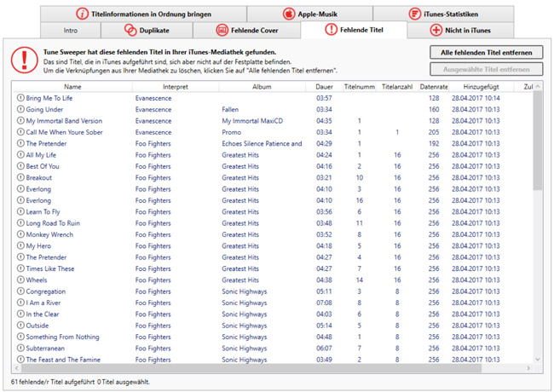The height and width of the screenshot is (392, 554).
Task: Click the Apple logo icon
Action: click(289, 14)
